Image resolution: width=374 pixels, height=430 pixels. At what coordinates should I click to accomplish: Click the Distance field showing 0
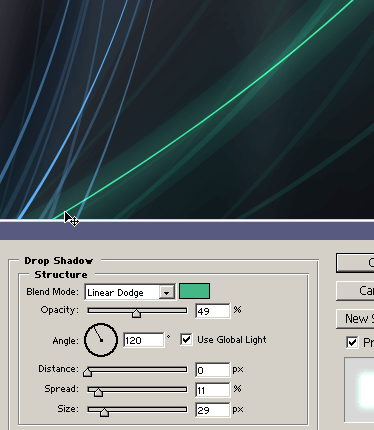click(x=213, y=370)
